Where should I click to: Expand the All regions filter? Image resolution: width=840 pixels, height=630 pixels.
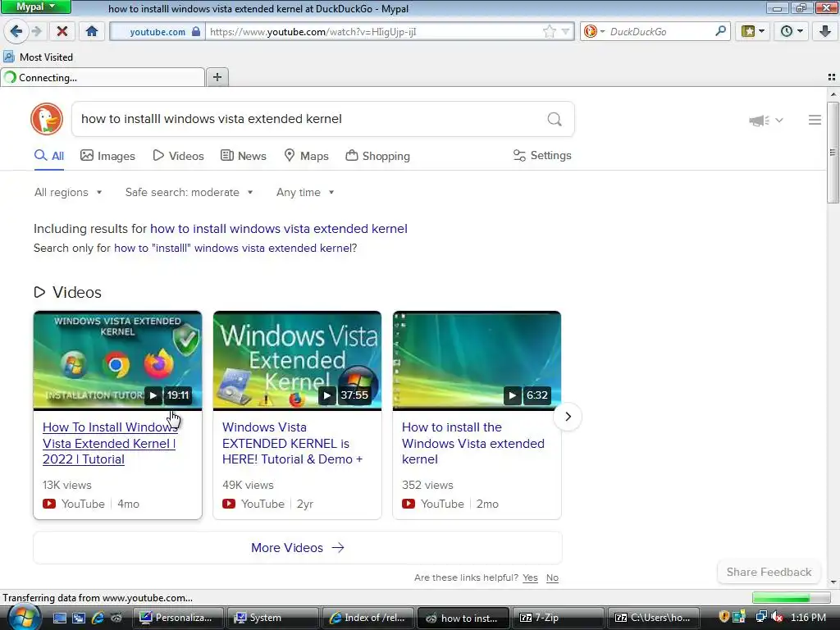(68, 192)
